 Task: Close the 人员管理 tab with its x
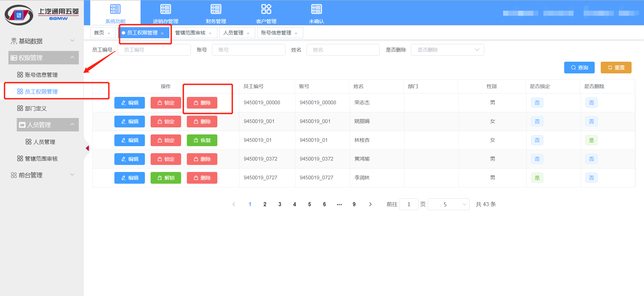click(248, 33)
